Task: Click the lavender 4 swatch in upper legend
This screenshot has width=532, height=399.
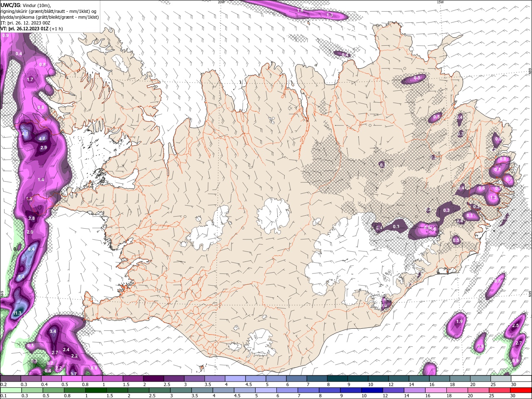Action: pos(234,379)
